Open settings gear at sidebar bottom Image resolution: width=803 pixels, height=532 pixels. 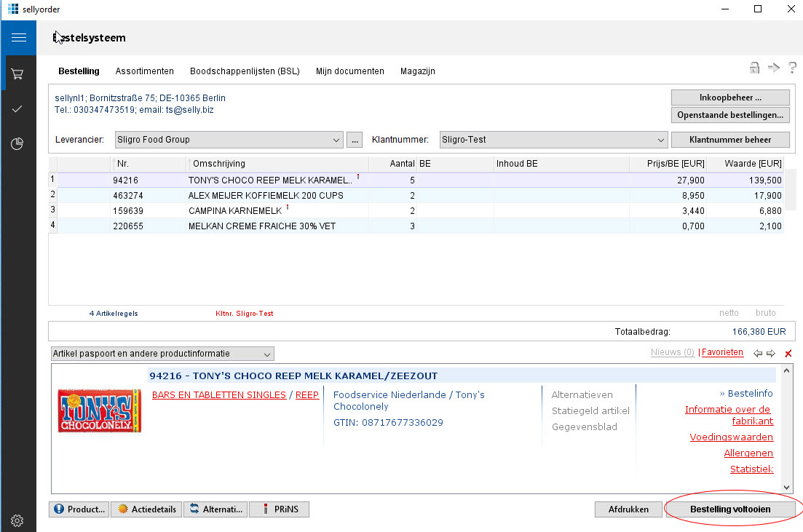coord(18,520)
